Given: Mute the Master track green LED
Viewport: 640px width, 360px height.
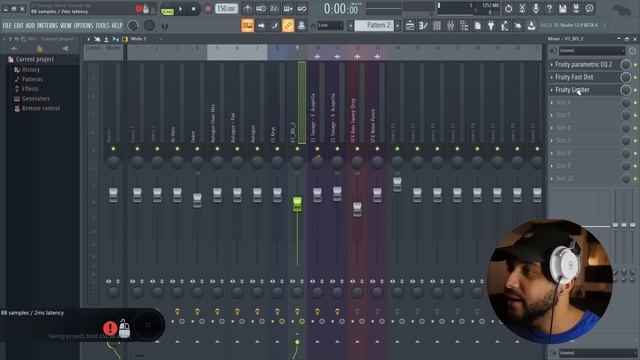Looking at the screenshot, I should coord(113,149).
